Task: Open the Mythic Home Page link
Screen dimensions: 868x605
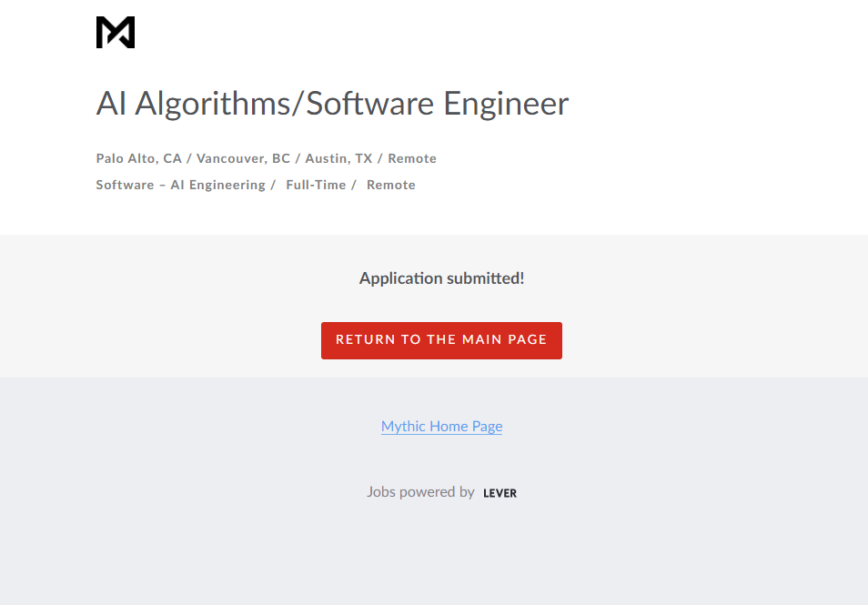Action: [x=441, y=426]
